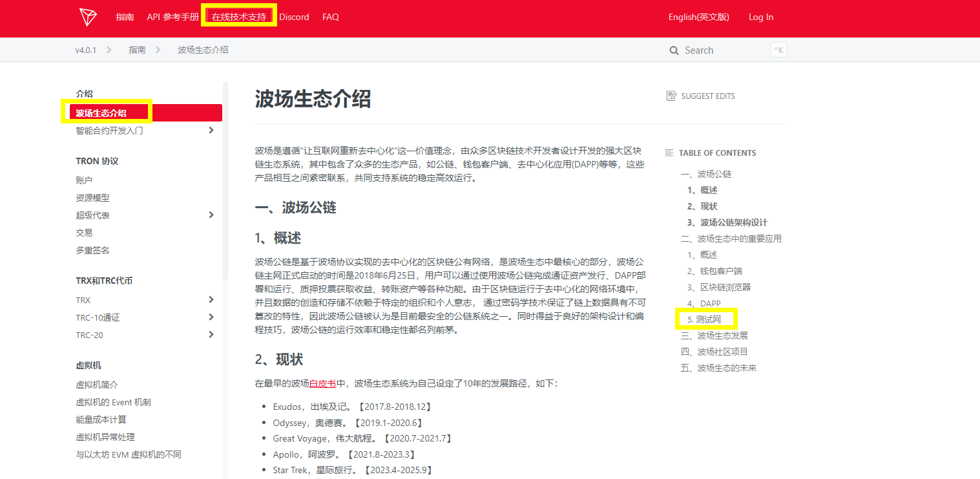This screenshot has width=980, height=479.
Task: Click the TRON 协议 section heading
Action: pyautogui.click(x=97, y=161)
